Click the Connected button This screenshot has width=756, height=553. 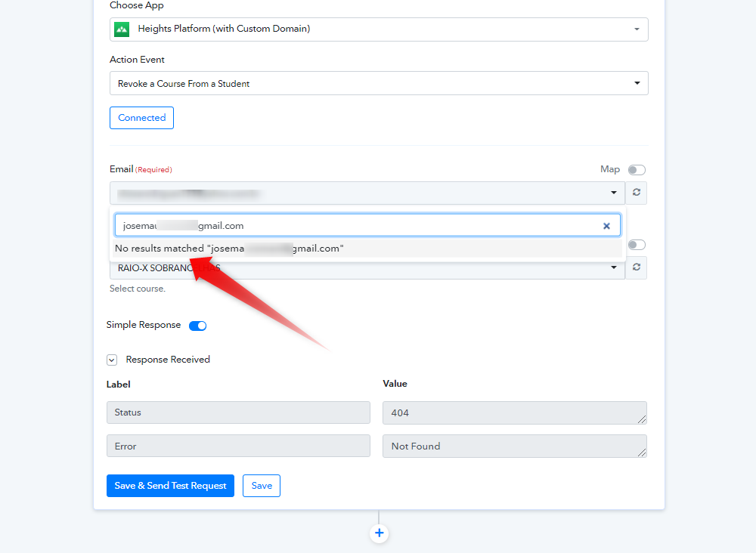(x=141, y=118)
